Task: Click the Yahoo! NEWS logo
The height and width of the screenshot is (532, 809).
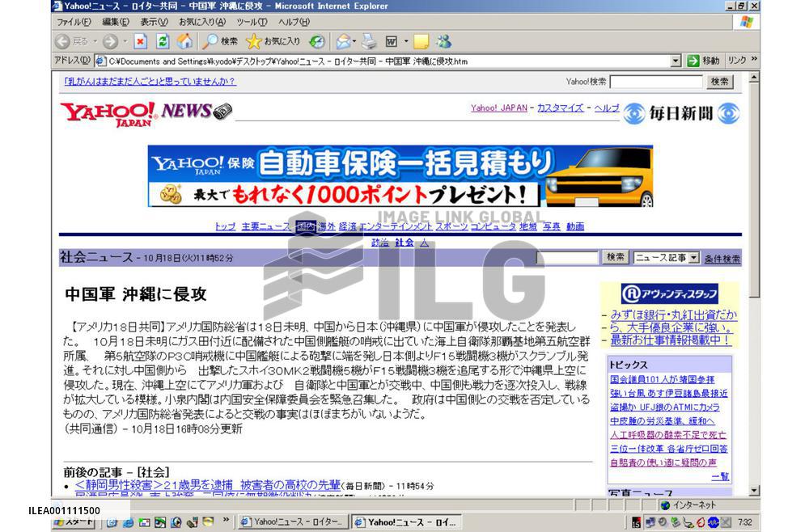Action: click(x=129, y=112)
